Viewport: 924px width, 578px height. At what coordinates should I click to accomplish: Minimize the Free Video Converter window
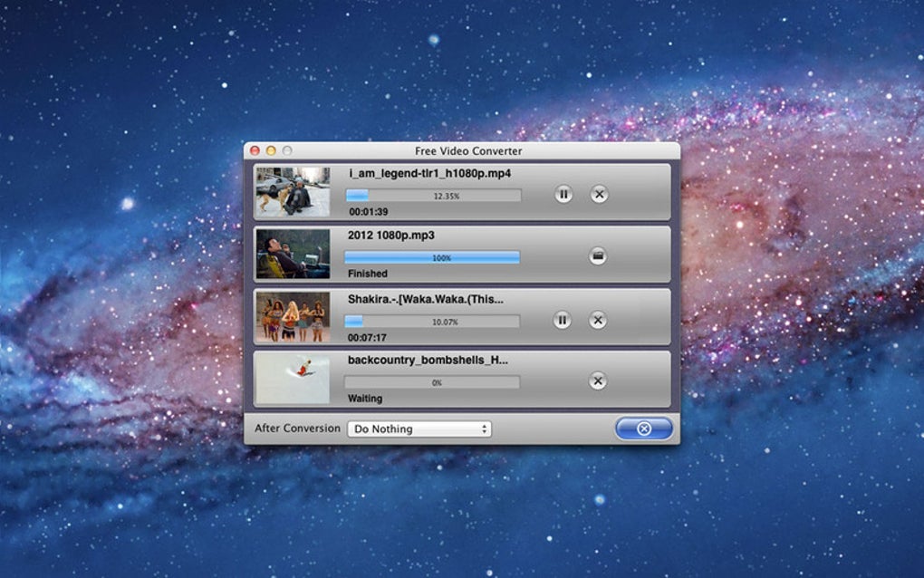pyautogui.click(x=271, y=150)
